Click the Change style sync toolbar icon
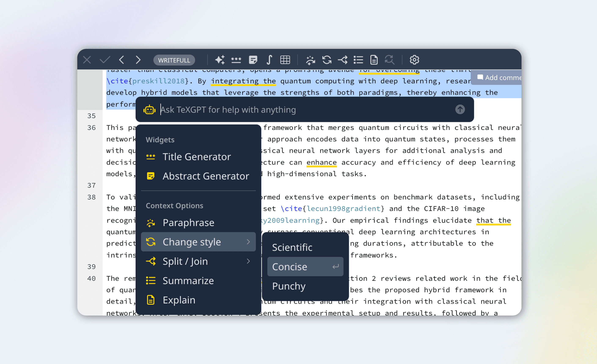 (327, 60)
